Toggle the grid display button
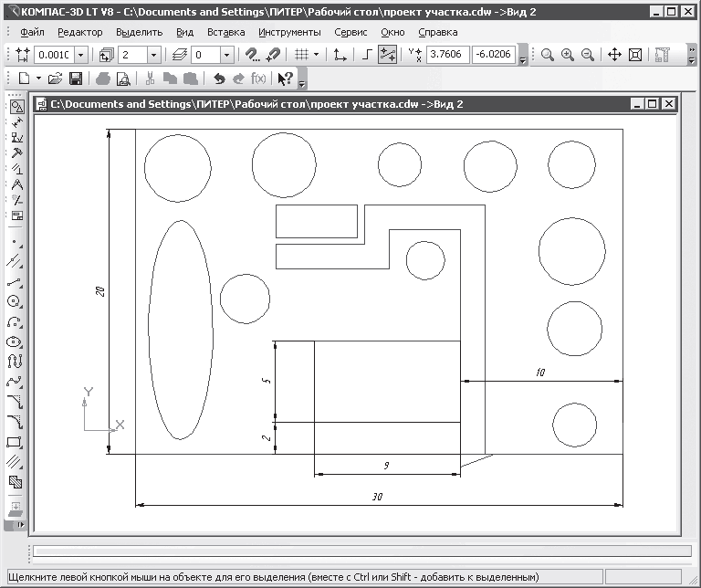Viewport: 701px width, 588px height. (300, 55)
